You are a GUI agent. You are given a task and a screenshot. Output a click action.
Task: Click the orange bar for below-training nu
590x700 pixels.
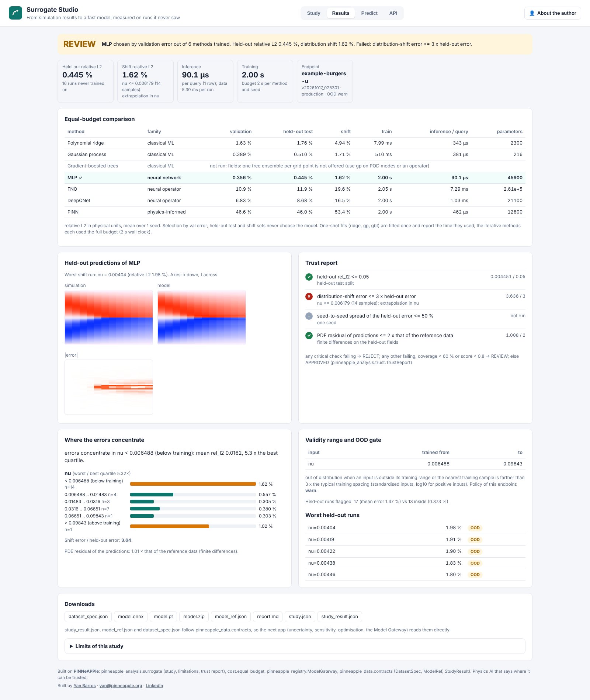[x=193, y=484]
